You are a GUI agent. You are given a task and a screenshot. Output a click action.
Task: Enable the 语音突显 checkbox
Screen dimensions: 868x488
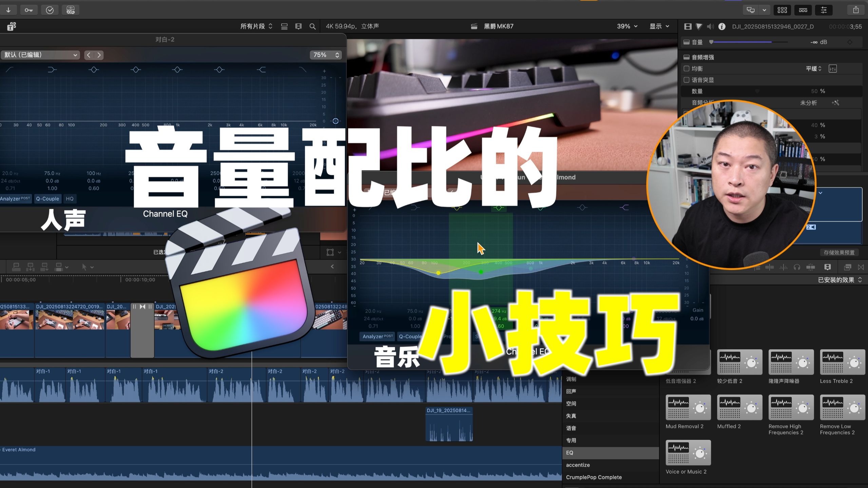click(687, 80)
